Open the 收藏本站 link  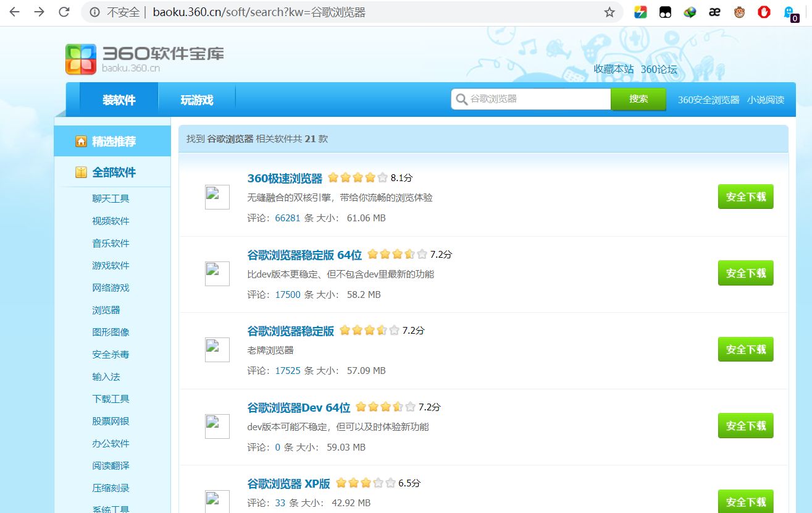pyautogui.click(x=614, y=69)
